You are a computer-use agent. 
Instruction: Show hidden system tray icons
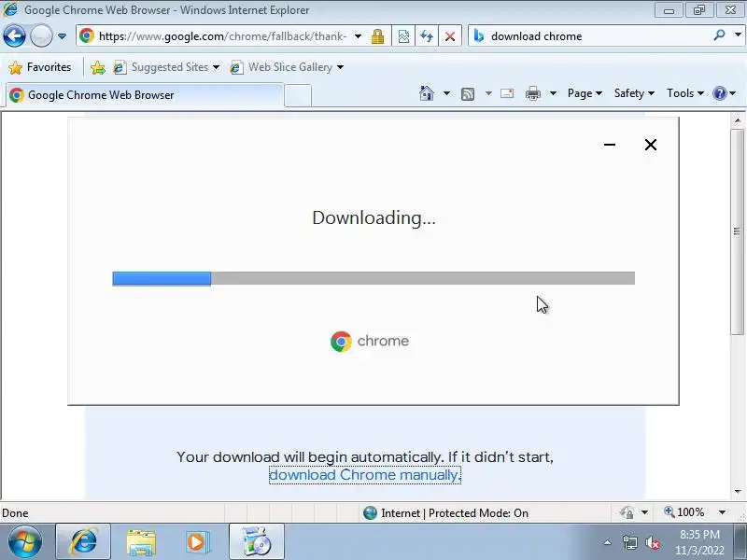[608, 542]
